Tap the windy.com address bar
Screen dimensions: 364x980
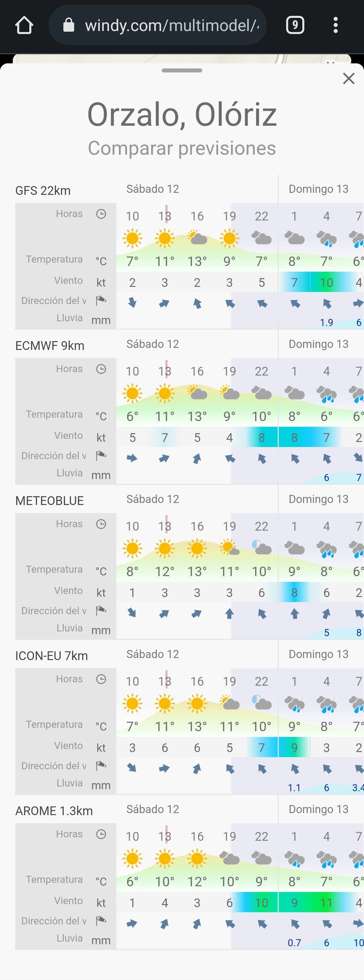coord(171,26)
